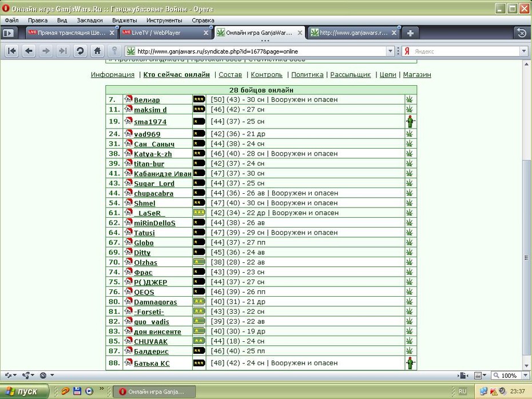Click the green soldier icon in sma1974 row
Screen dimensions: 532x399
411,121
